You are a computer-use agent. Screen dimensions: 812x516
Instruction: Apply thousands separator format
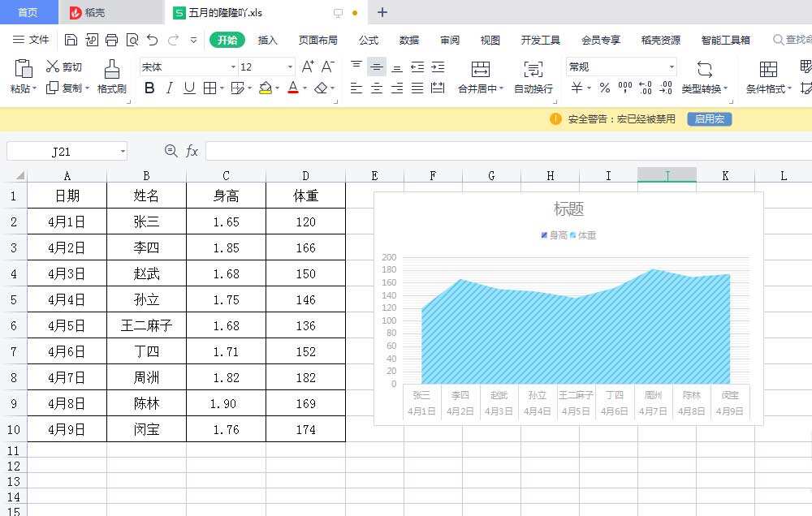point(625,88)
